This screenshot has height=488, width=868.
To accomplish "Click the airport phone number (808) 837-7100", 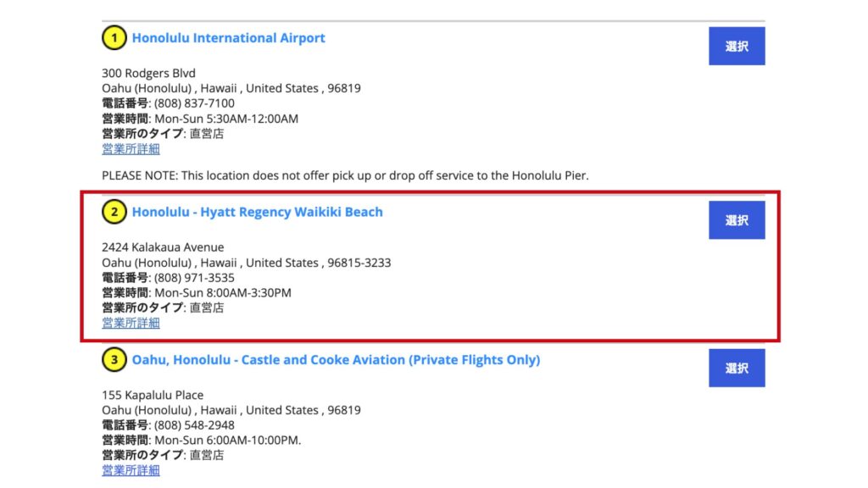I will pyautogui.click(x=194, y=103).
